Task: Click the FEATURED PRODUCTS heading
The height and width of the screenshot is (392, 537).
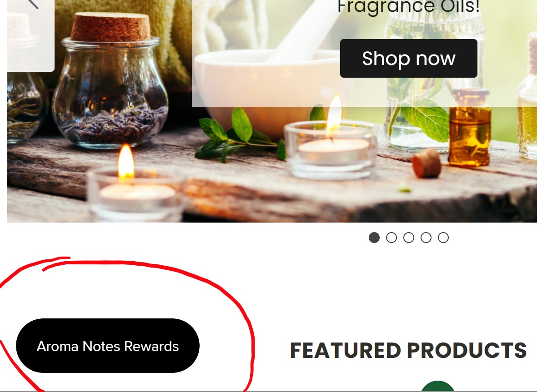Action: coord(408,351)
